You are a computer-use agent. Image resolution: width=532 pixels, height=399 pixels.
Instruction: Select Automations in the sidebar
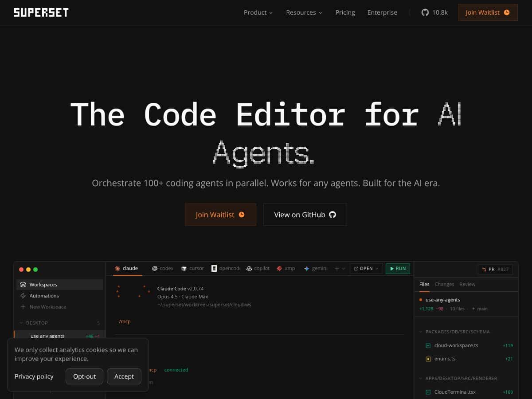pyautogui.click(x=59, y=296)
